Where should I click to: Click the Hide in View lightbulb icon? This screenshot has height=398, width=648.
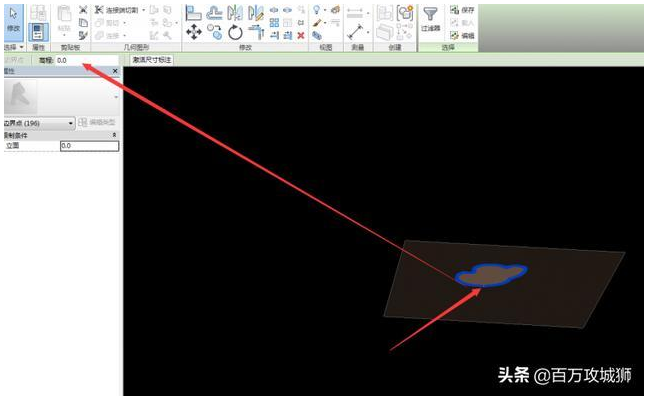click(x=317, y=10)
